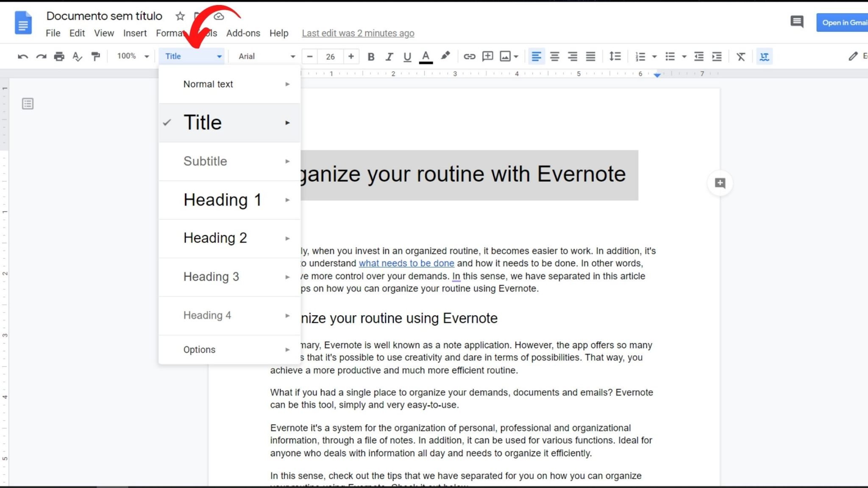Click the Undo icon
Image resolution: width=868 pixels, height=488 pixels.
click(x=23, y=56)
